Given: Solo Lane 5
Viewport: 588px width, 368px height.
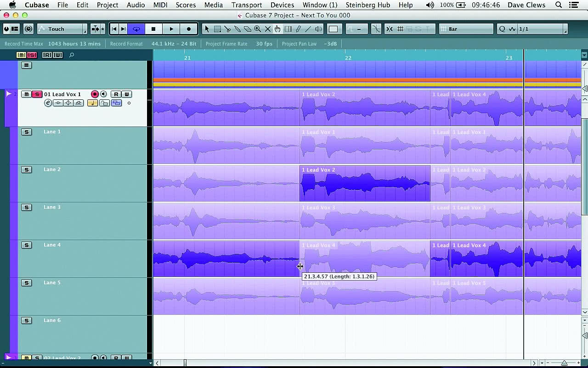Looking at the screenshot, I should pos(27,283).
